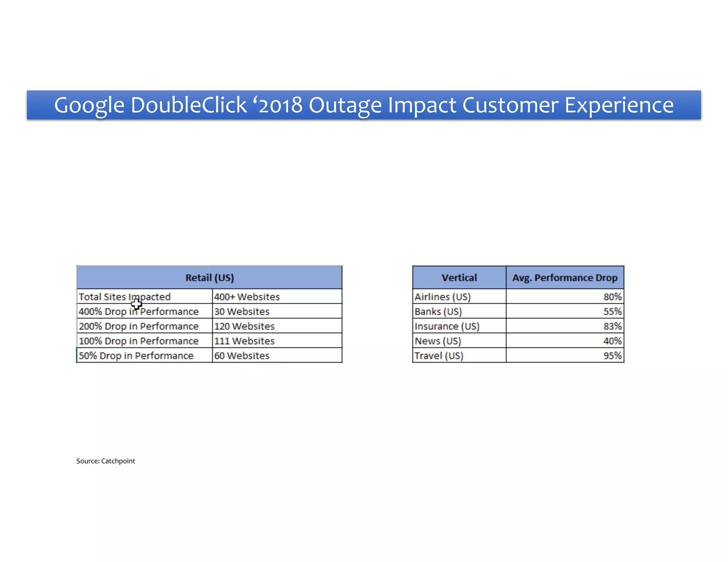Viewport: 728px width, 562px height.
Task: Click the '55%' value for Banks
Action: pos(565,311)
